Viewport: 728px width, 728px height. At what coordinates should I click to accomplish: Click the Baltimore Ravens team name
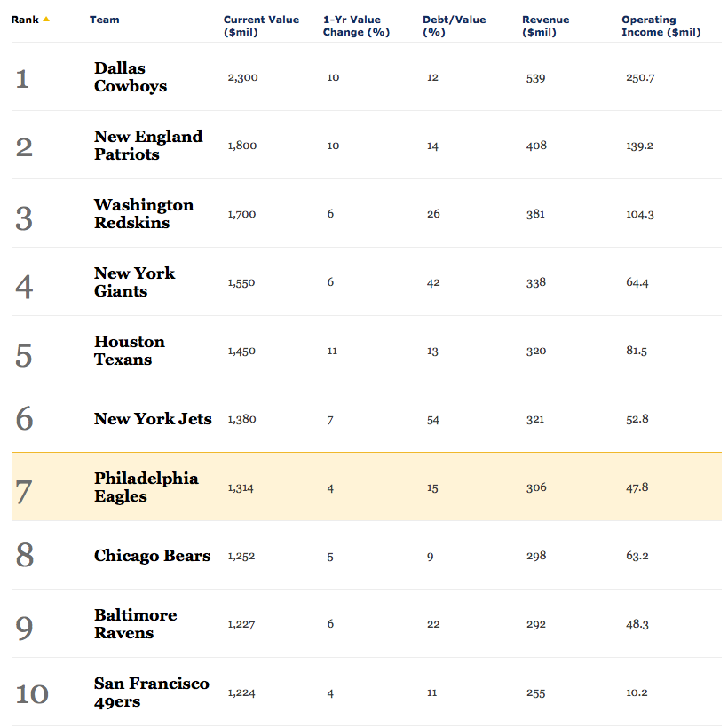(x=135, y=624)
